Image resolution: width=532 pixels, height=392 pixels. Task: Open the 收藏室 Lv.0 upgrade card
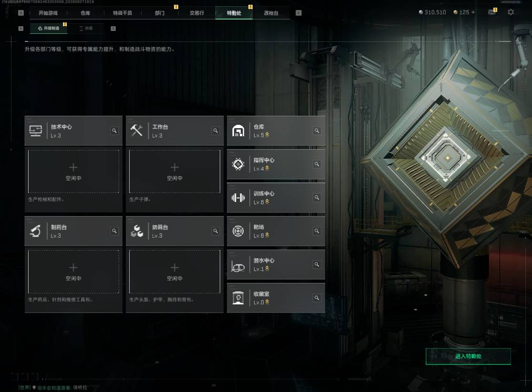[276, 298]
